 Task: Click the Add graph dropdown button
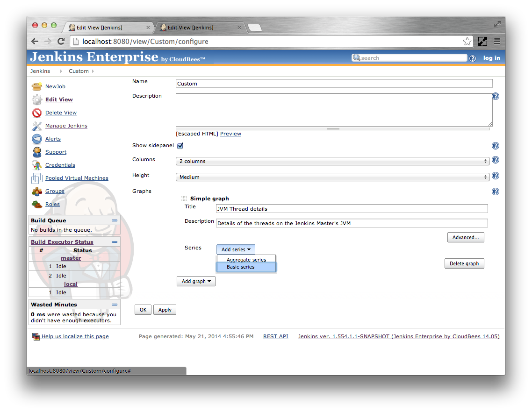click(196, 282)
